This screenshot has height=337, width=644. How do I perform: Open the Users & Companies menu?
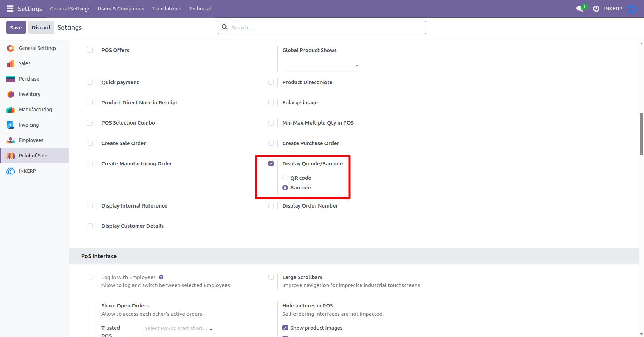(x=121, y=9)
